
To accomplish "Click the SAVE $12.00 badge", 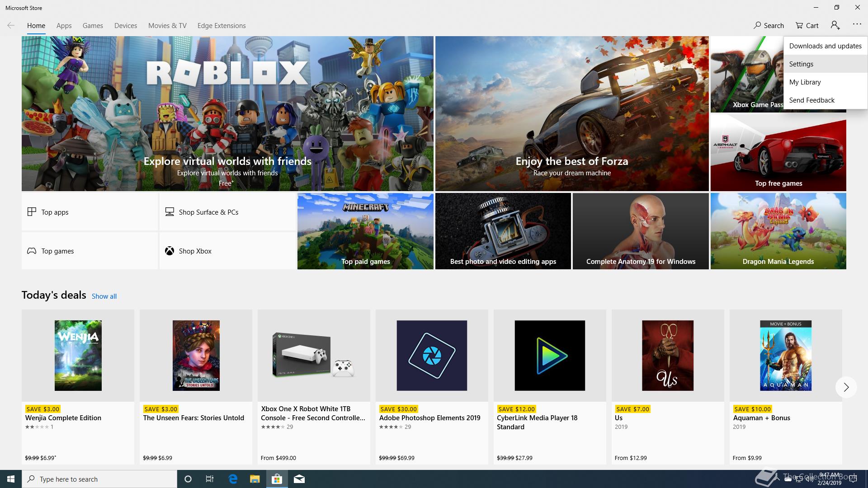I will tap(516, 409).
